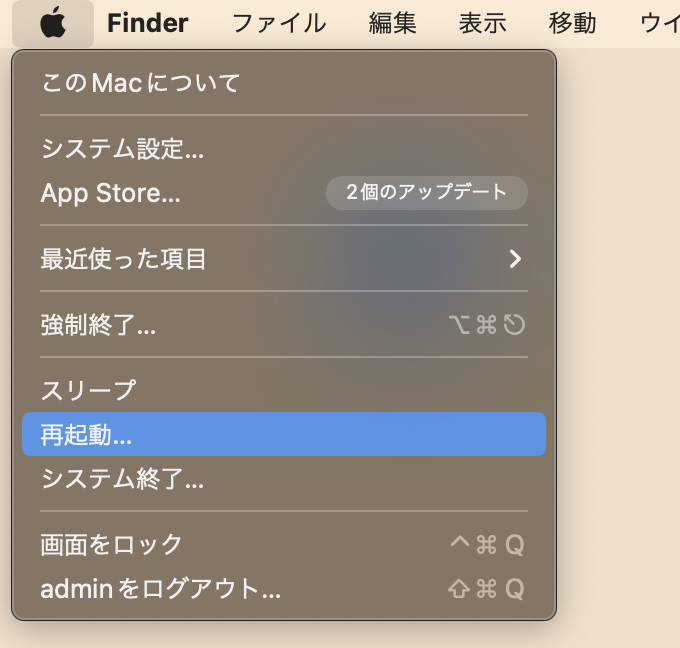Open the ファイル menu
Screen dimensions: 680x648
coord(279,23)
